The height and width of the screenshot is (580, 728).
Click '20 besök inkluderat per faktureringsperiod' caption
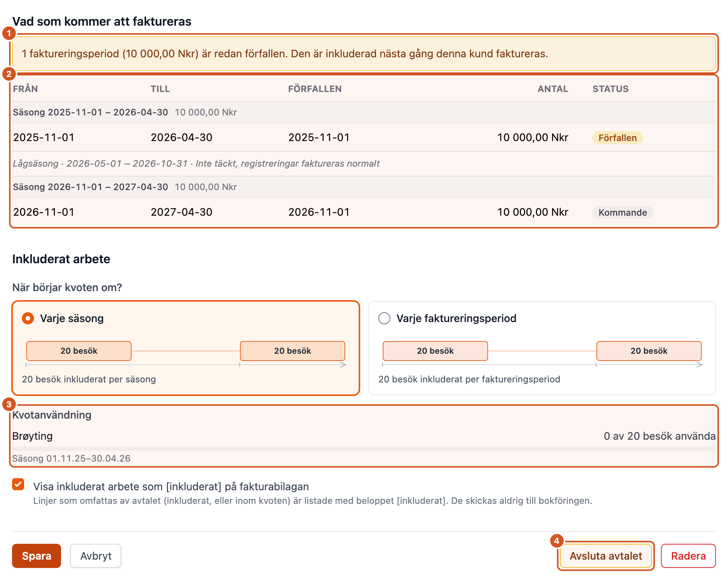tap(469, 379)
